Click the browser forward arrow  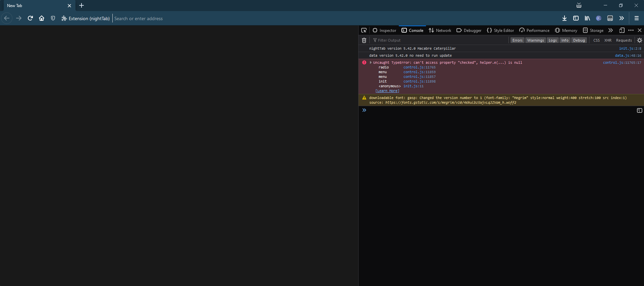pyautogui.click(x=19, y=18)
